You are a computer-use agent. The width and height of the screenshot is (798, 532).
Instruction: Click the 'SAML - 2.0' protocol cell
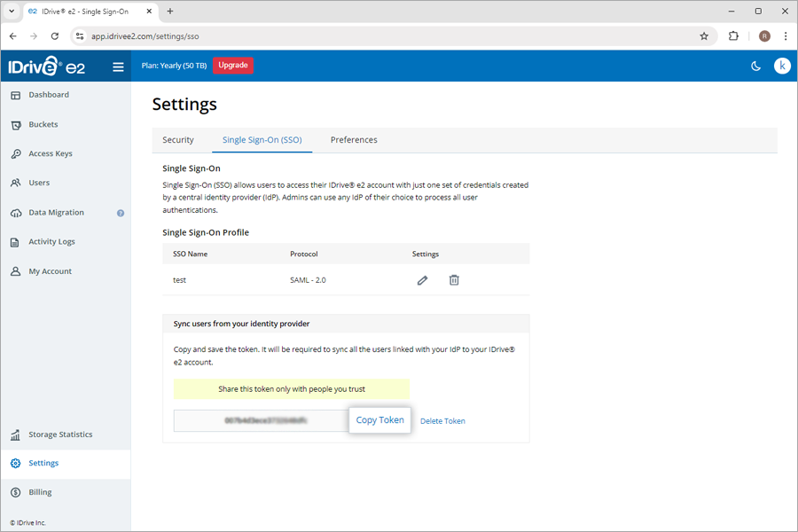308,280
